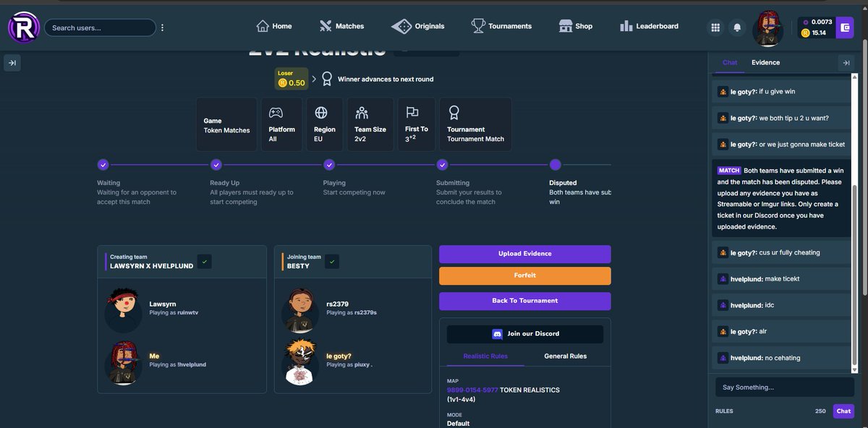Click Join our Discord button
868x428 pixels.
[x=525, y=334]
